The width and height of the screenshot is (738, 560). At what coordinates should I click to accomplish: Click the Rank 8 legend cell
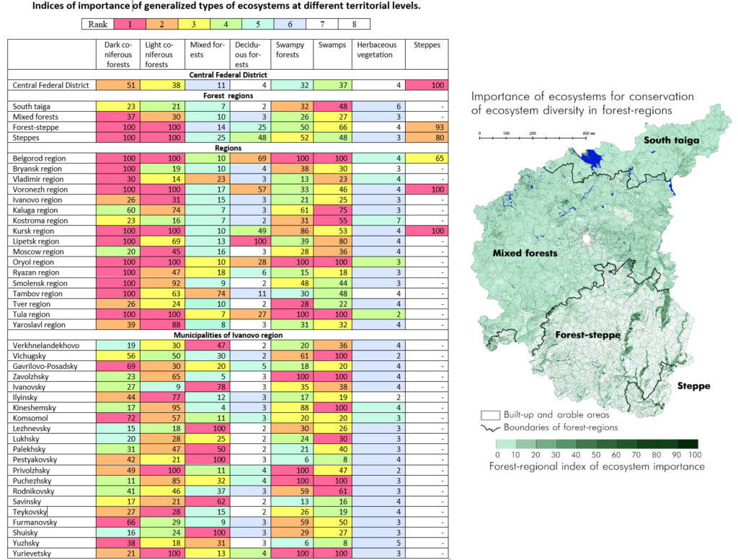(354, 24)
